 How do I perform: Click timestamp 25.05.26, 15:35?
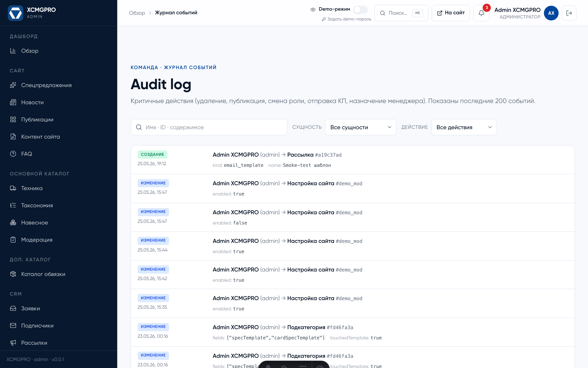152,307
